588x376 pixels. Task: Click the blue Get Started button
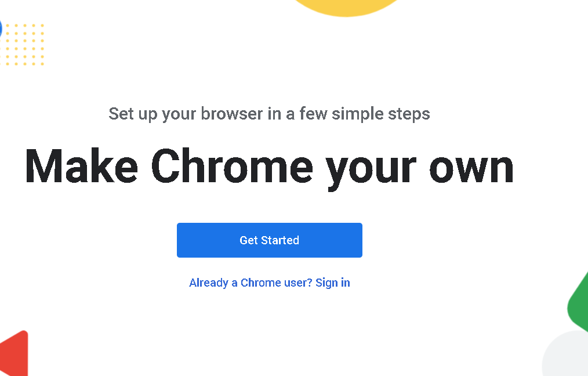[x=269, y=240]
